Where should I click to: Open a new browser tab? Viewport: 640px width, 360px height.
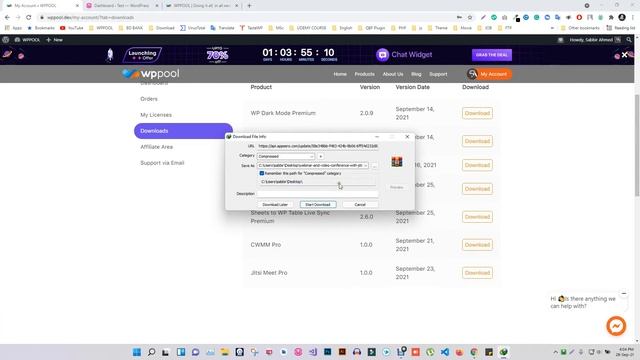(249, 6)
